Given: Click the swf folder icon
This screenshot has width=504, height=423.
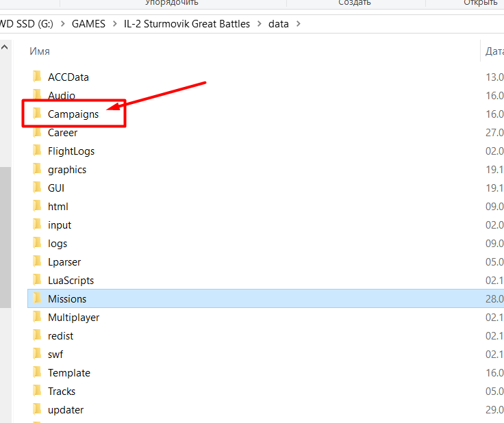Looking at the screenshot, I should [37, 354].
